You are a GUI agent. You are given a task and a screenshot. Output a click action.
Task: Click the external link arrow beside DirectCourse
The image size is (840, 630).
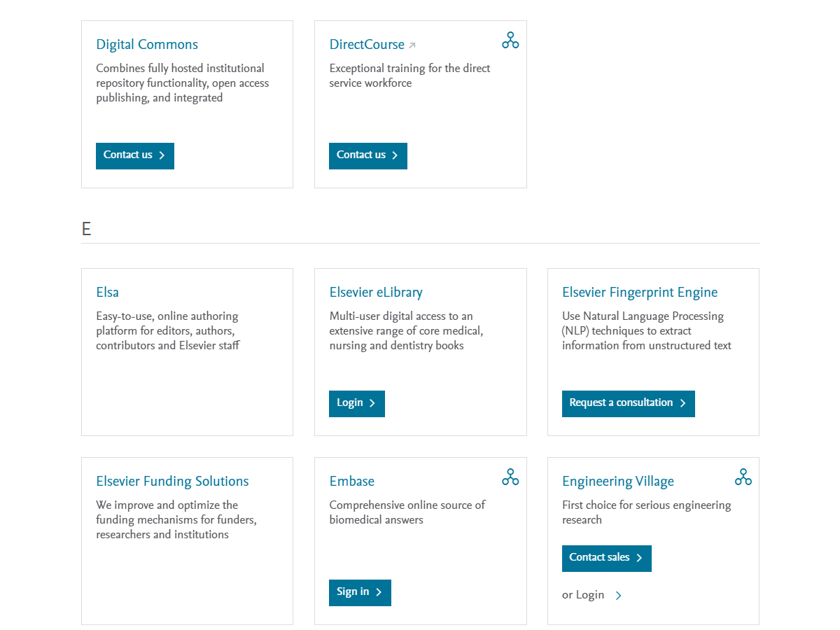click(x=412, y=45)
